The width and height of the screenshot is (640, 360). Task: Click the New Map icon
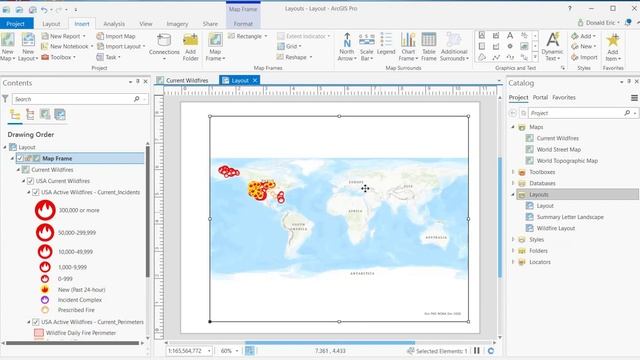tap(7, 41)
